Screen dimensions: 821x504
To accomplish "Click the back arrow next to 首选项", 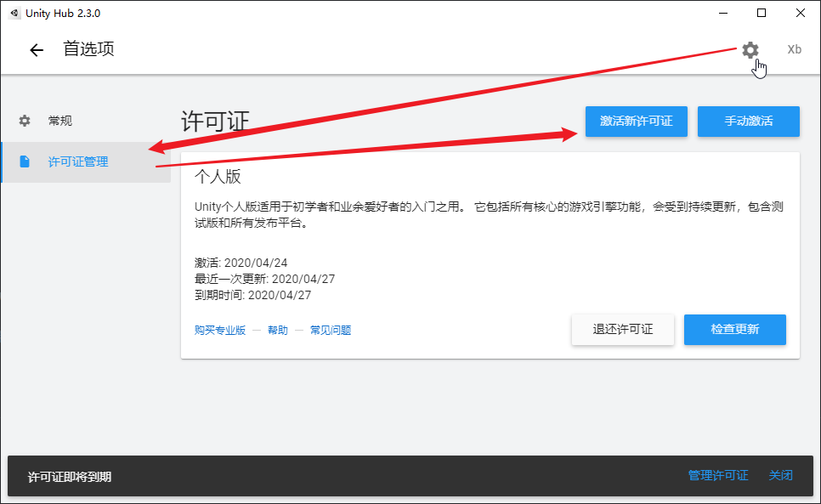I will (36, 49).
